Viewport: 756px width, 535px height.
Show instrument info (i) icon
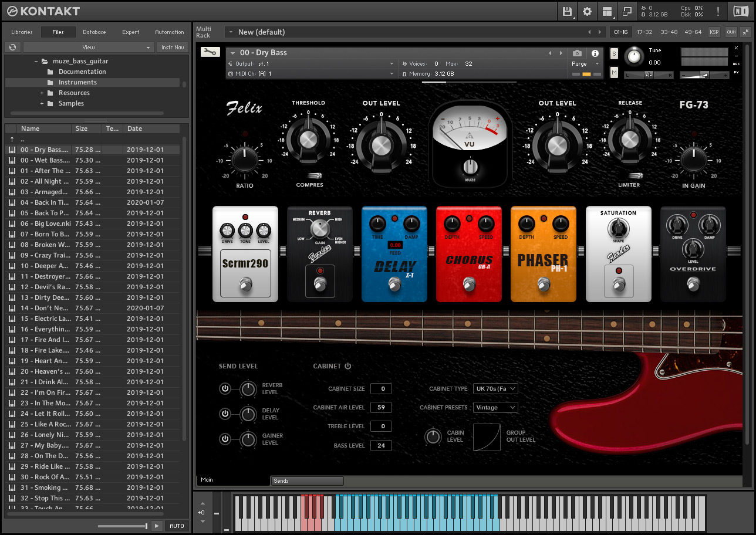[x=595, y=53]
